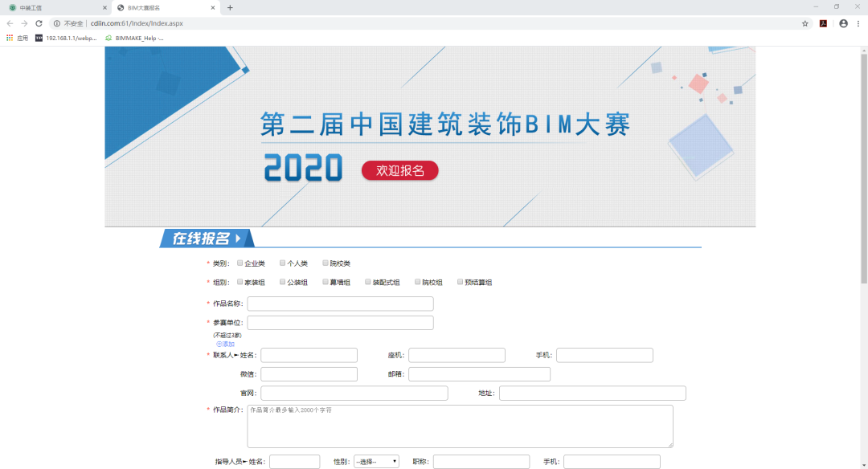Image resolution: width=868 pixels, height=469 pixels.
Task: Restore down the Chrome window
Action: click(837, 6)
